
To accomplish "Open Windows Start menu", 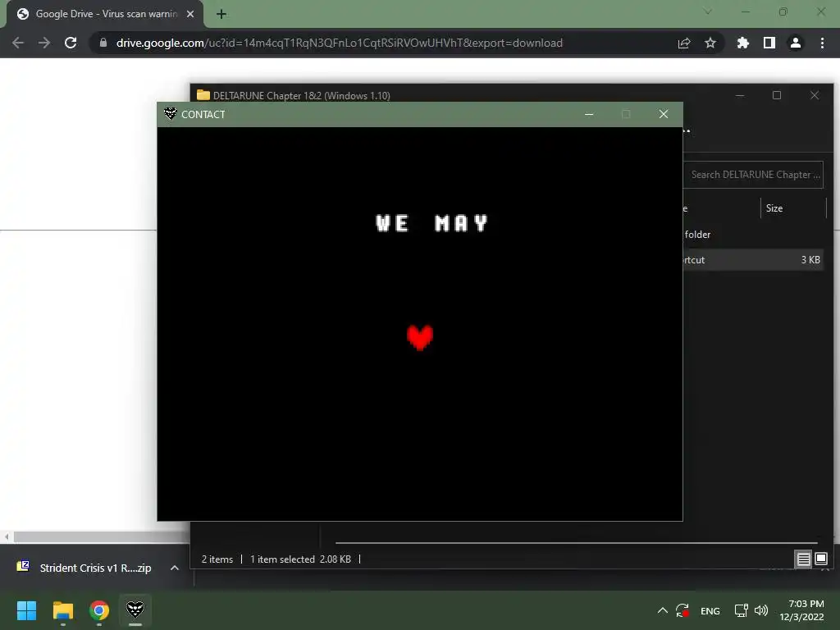I will pyautogui.click(x=26, y=610).
